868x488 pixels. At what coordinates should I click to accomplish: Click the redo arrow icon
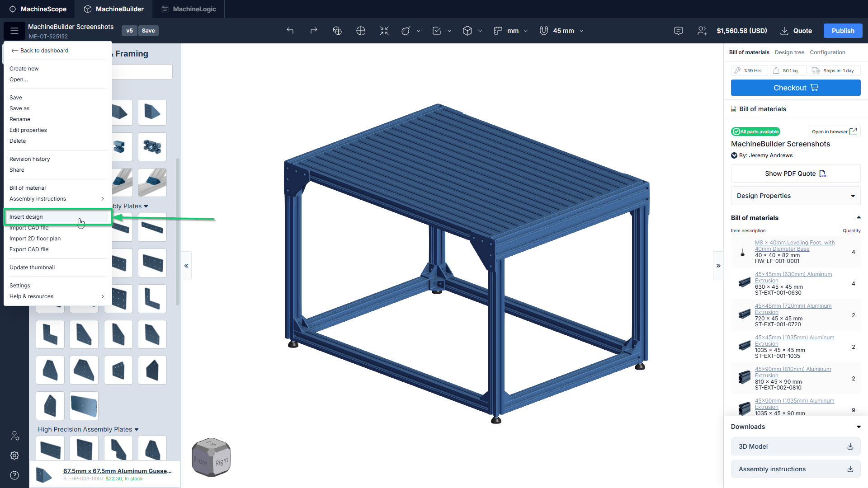pos(314,31)
